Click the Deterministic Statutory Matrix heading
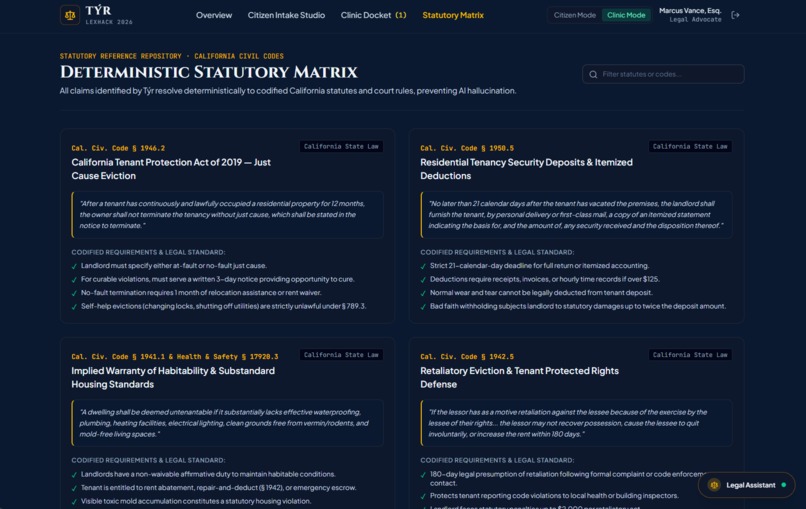Image resolution: width=806 pixels, height=509 pixels. tap(209, 72)
